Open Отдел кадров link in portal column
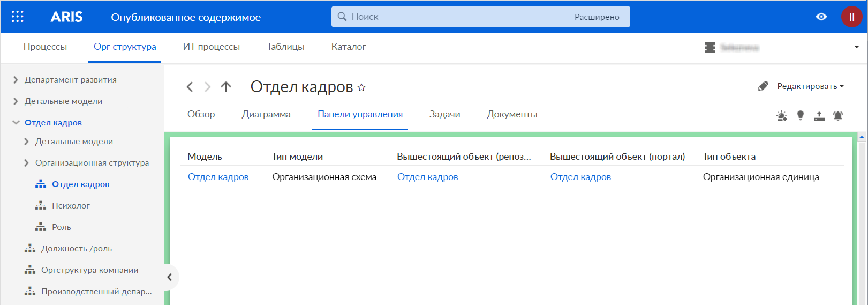The image size is (868, 305). [580, 177]
